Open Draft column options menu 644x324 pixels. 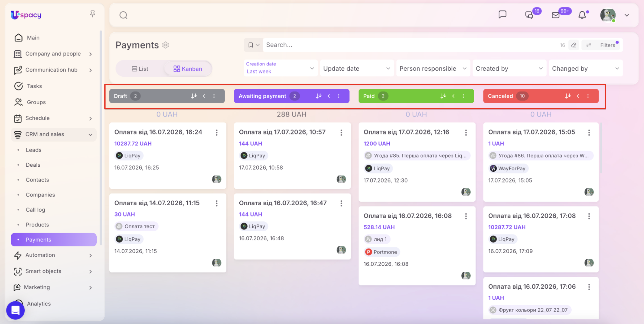coord(214,96)
